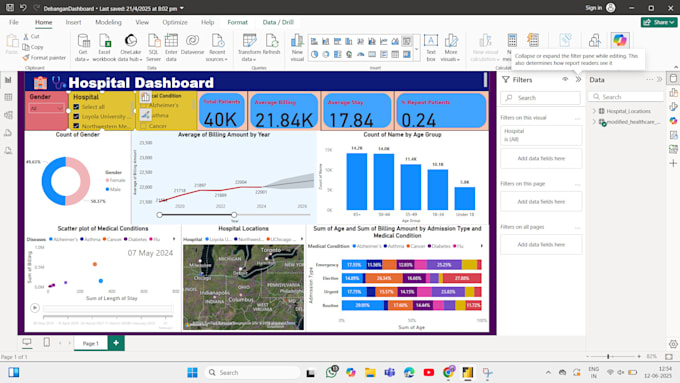Save the report with the save icon

click(x=10, y=8)
